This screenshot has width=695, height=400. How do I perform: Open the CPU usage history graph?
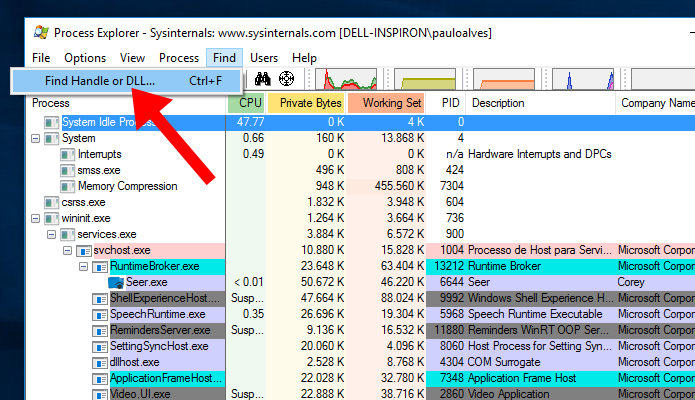click(346, 79)
